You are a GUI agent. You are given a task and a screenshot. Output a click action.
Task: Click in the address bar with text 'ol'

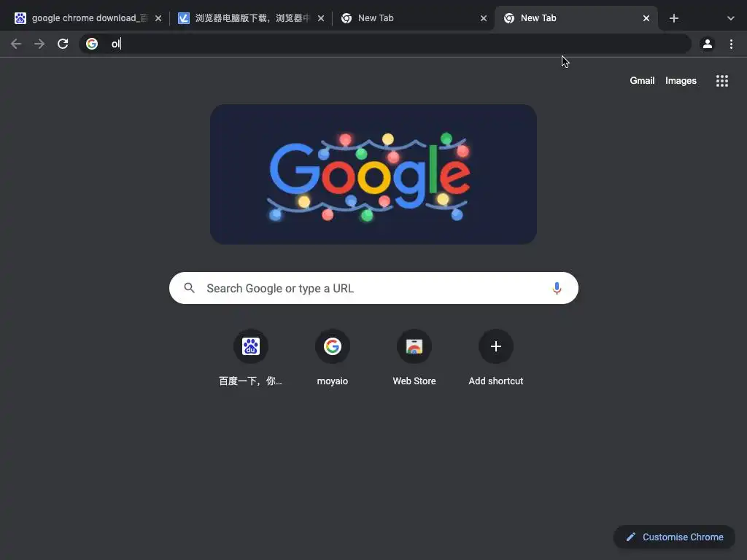pyautogui.click(x=385, y=44)
